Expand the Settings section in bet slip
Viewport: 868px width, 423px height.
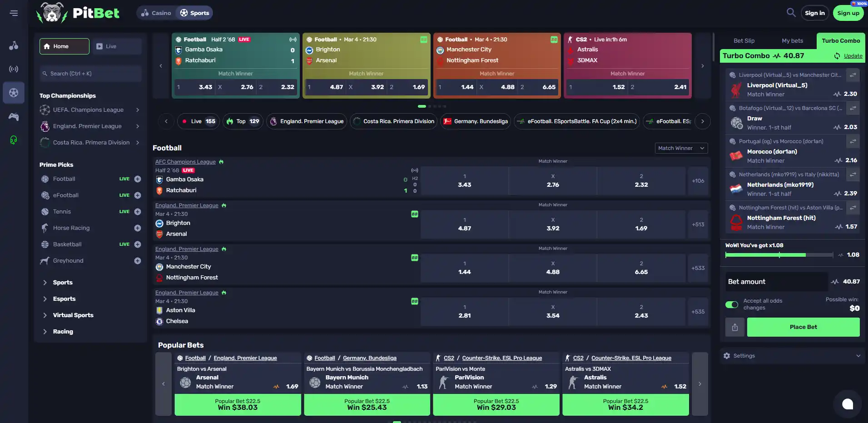(x=792, y=356)
